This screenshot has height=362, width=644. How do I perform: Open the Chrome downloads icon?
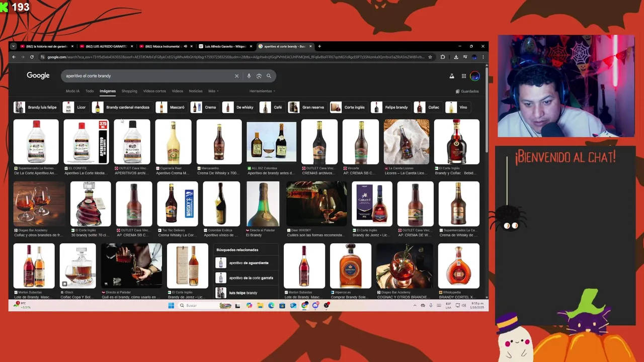coord(456,57)
